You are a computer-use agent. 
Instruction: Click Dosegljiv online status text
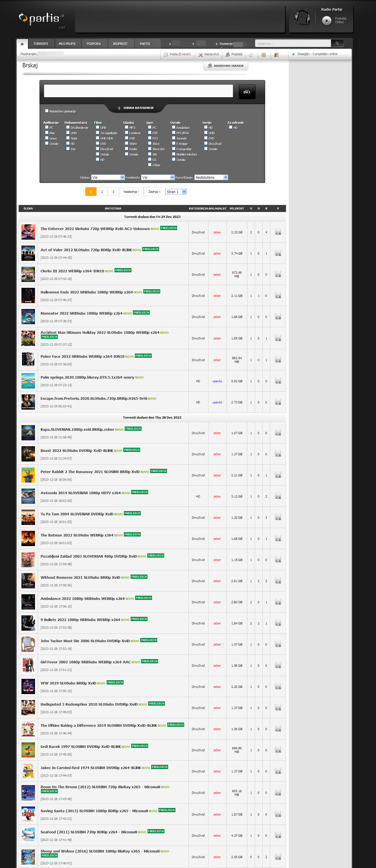pyautogui.click(x=317, y=54)
